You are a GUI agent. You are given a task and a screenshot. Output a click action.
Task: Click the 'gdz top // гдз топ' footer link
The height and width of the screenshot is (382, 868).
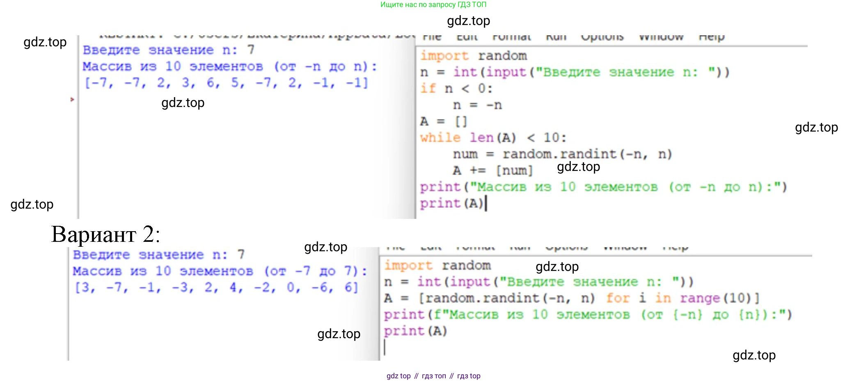433,376
